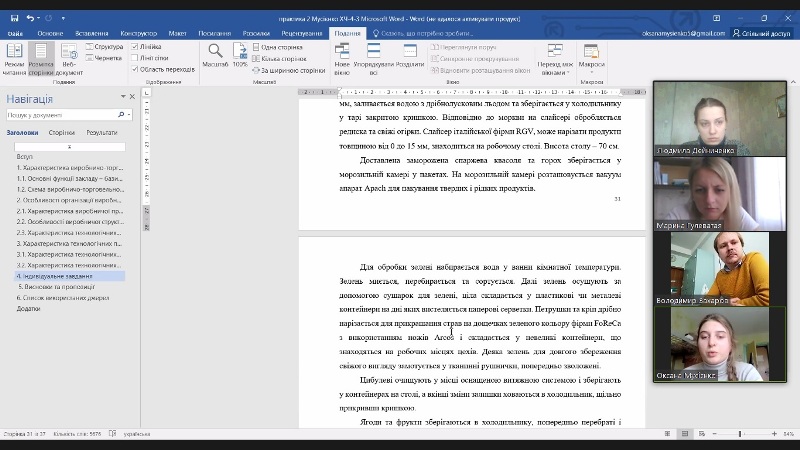Switch to Сторінки tab in navigation pane
Viewport: 800px width, 450px height.
point(62,132)
